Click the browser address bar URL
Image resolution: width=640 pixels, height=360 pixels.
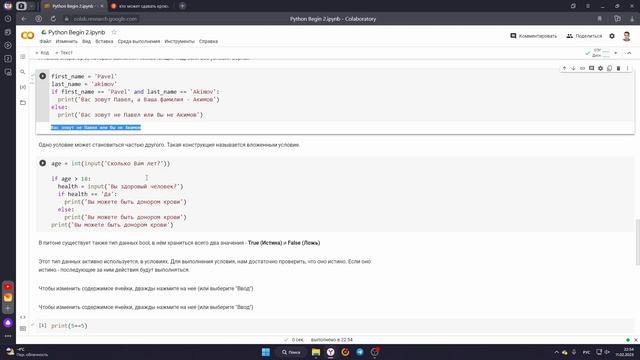click(x=105, y=19)
